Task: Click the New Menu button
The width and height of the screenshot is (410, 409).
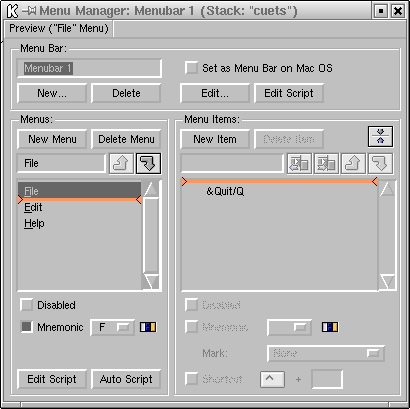Action: [x=52, y=139]
